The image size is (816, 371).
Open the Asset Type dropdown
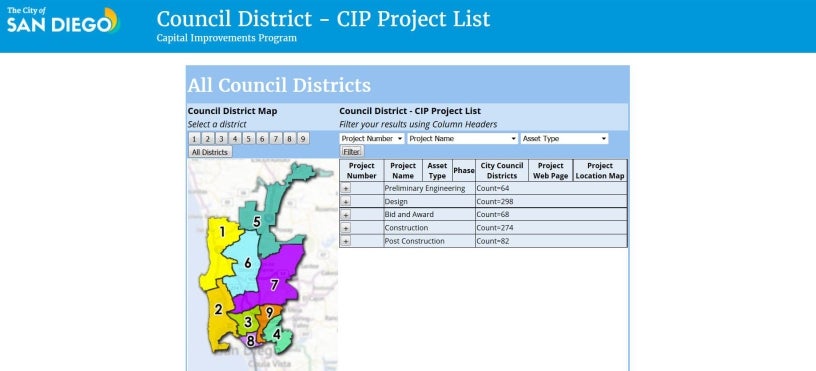[x=564, y=138]
